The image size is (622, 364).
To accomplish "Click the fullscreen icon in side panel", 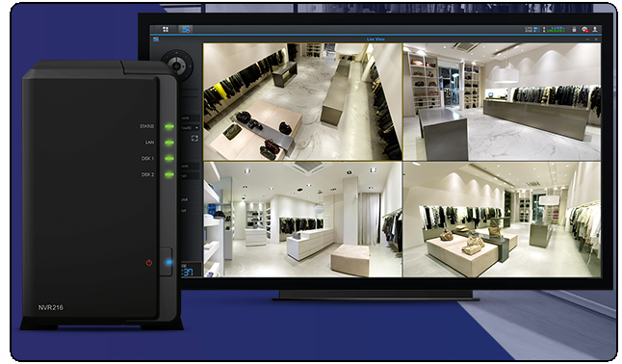I will 194,138.
